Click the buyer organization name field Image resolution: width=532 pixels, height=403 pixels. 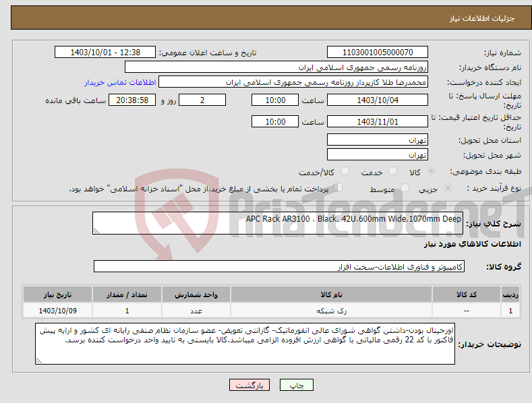(x=276, y=67)
